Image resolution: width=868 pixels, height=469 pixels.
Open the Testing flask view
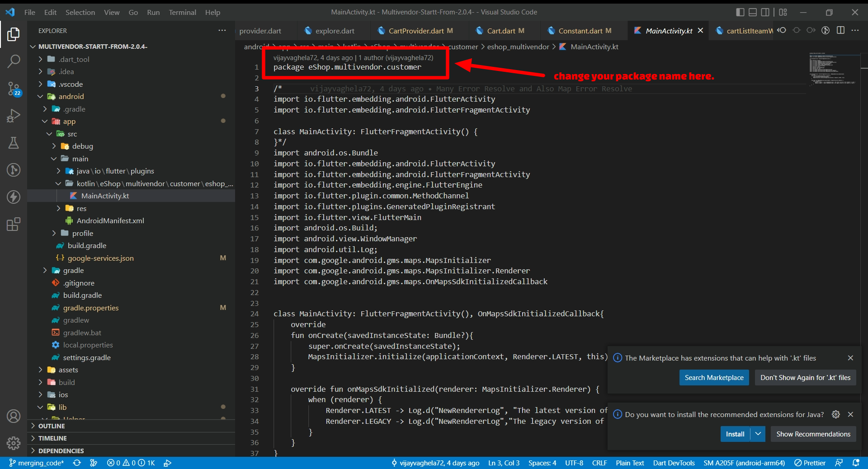pos(14,143)
